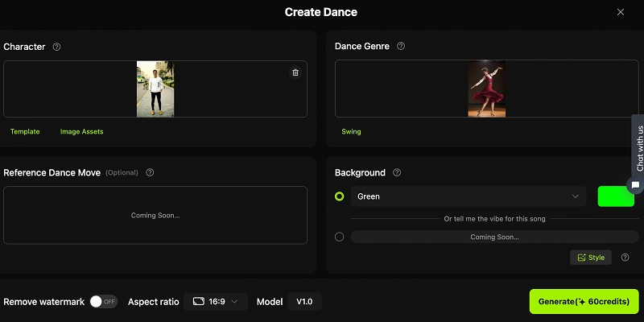Click the help icon beside Background
644x322 pixels.
tap(397, 172)
